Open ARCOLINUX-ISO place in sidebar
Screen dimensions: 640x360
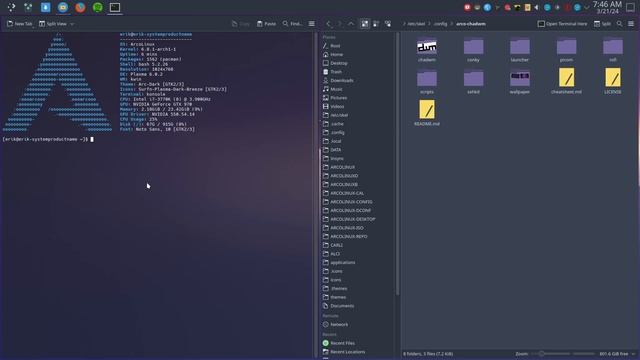click(358, 228)
